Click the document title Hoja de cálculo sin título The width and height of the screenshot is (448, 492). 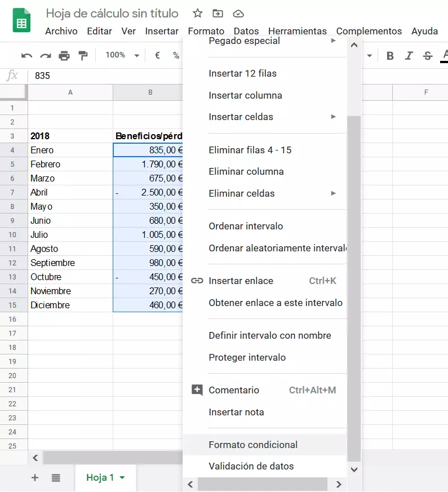tap(112, 14)
